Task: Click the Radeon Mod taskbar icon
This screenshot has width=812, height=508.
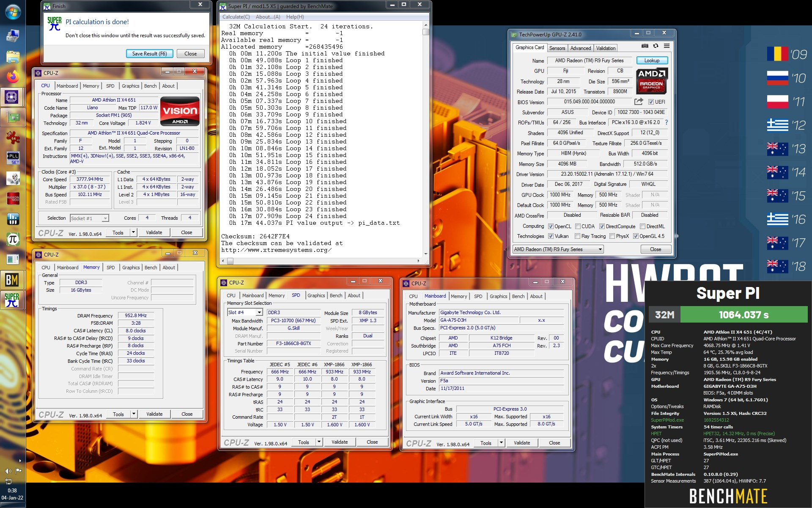Action: point(13,198)
